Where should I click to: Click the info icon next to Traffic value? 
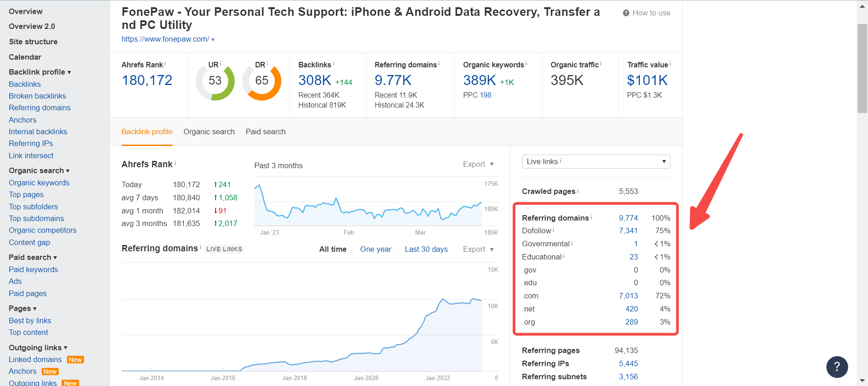(x=670, y=64)
